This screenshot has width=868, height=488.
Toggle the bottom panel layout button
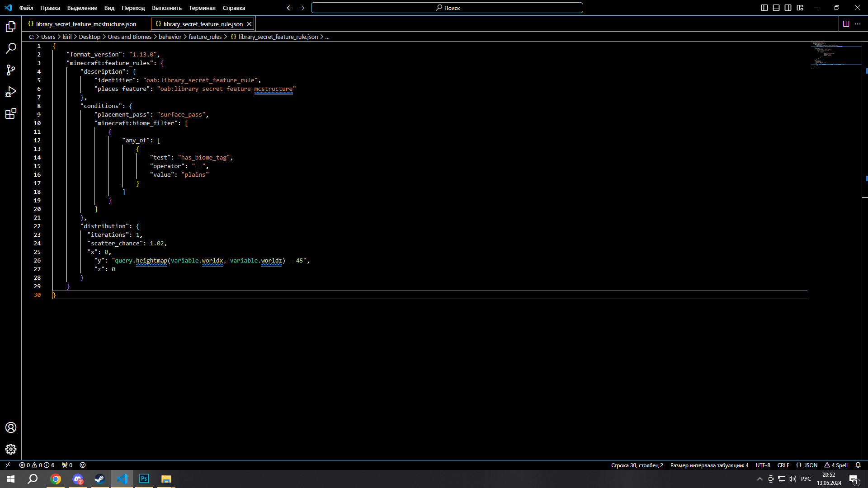tap(776, 8)
